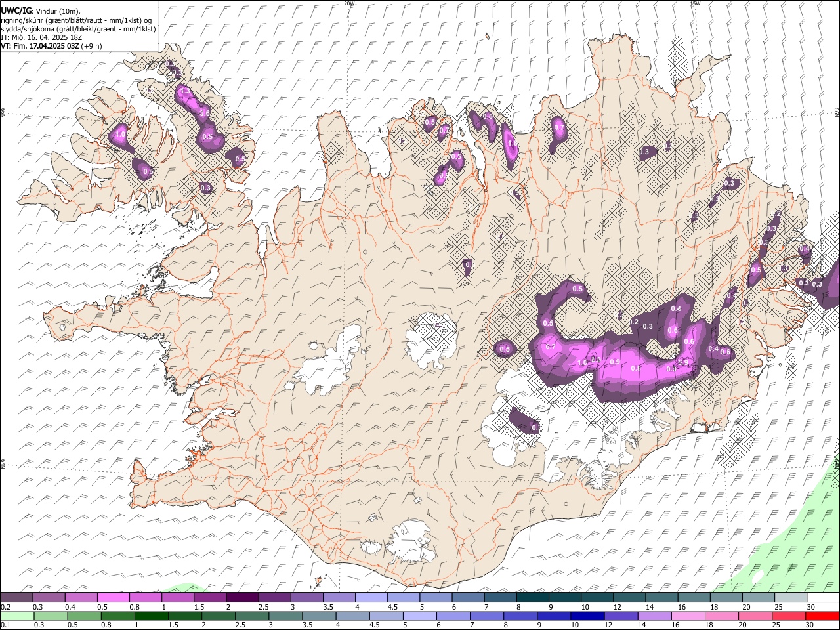Click the pale green lower swatch starting at 0.1
The width and height of the screenshot is (840, 630).
pos(17,616)
